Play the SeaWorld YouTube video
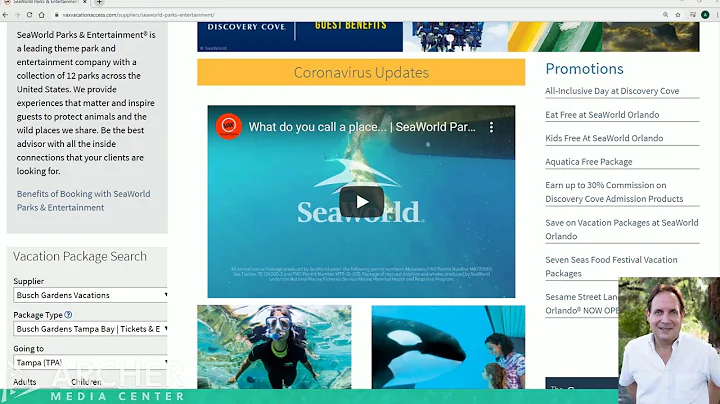Viewport: 720px width, 404px height. [361, 202]
